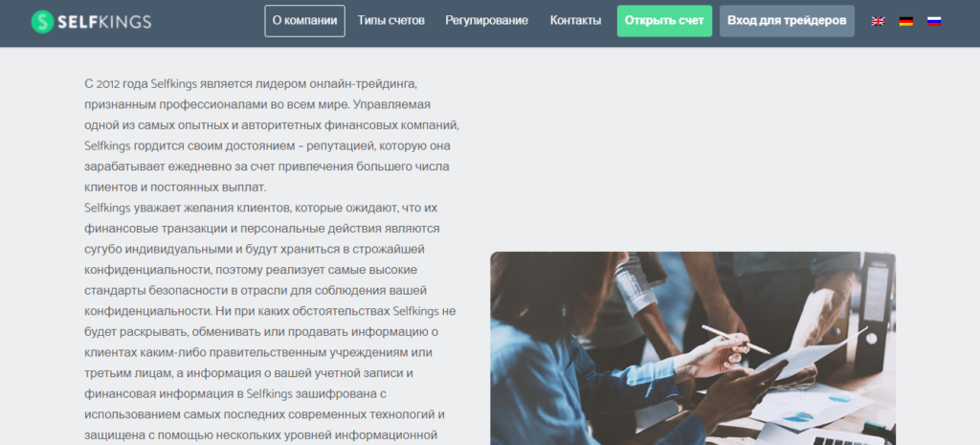Image resolution: width=980 pixels, height=445 pixels.
Task: Click the green «Открыть счет» button
Action: pos(664,21)
